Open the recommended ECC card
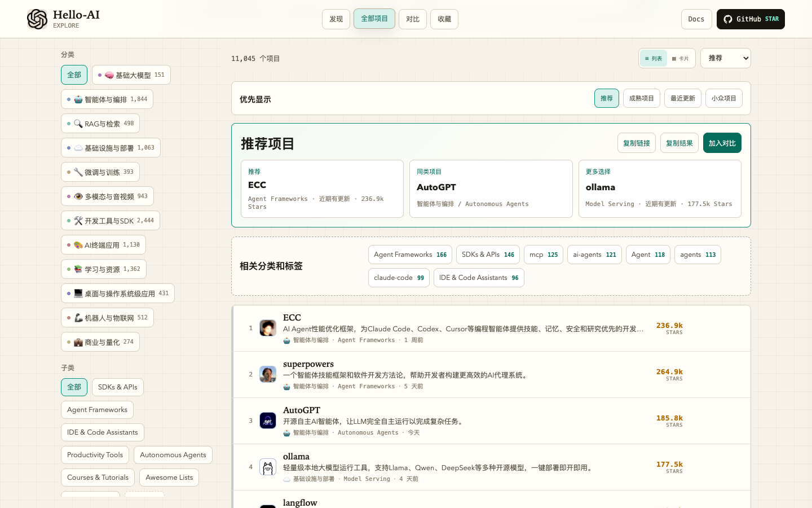Viewport: 812px width, 508px height. tap(322, 189)
